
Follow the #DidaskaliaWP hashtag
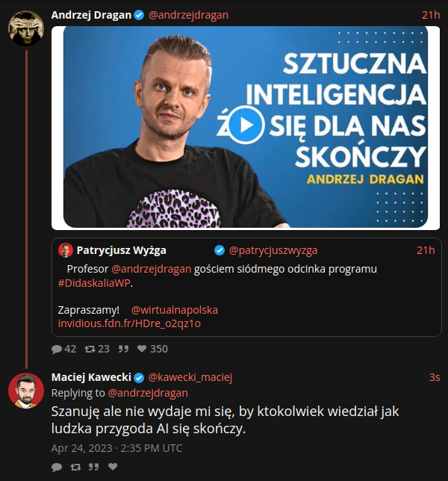click(x=94, y=283)
